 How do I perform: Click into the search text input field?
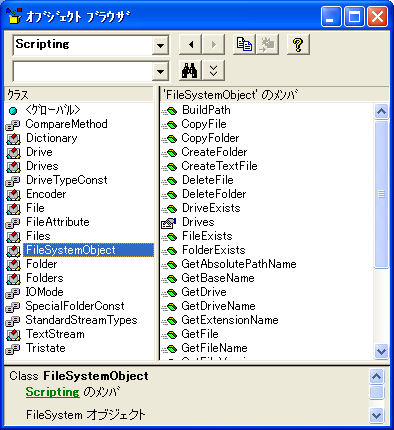coord(82,71)
